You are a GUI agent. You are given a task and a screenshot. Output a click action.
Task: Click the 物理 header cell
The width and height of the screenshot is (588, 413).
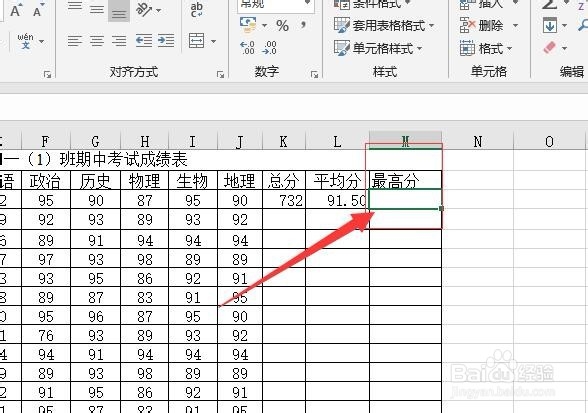tap(144, 180)
